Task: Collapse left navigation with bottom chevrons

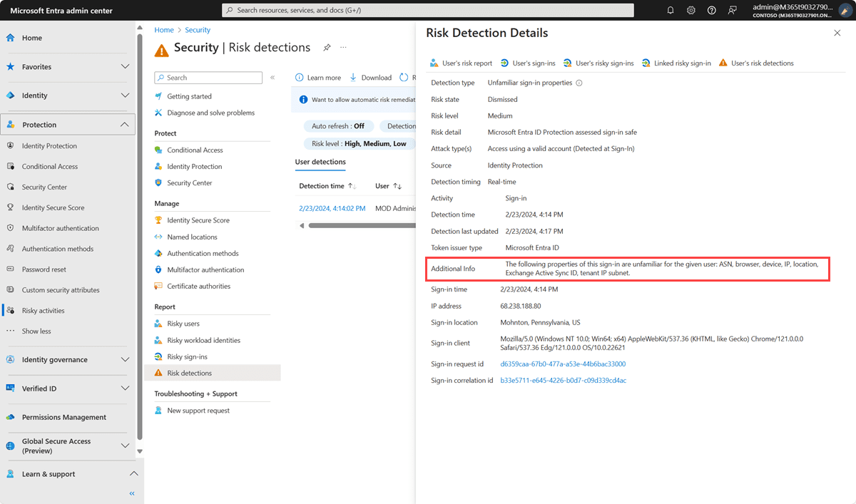Action: coord(132,493)
